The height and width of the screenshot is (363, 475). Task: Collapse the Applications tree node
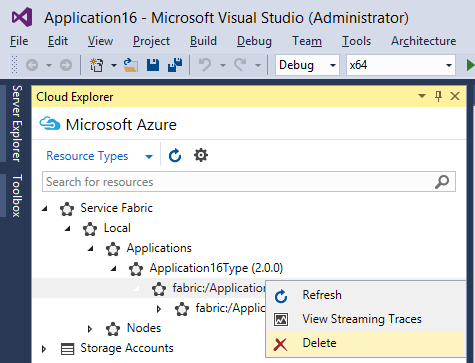(x=91, y=249)
